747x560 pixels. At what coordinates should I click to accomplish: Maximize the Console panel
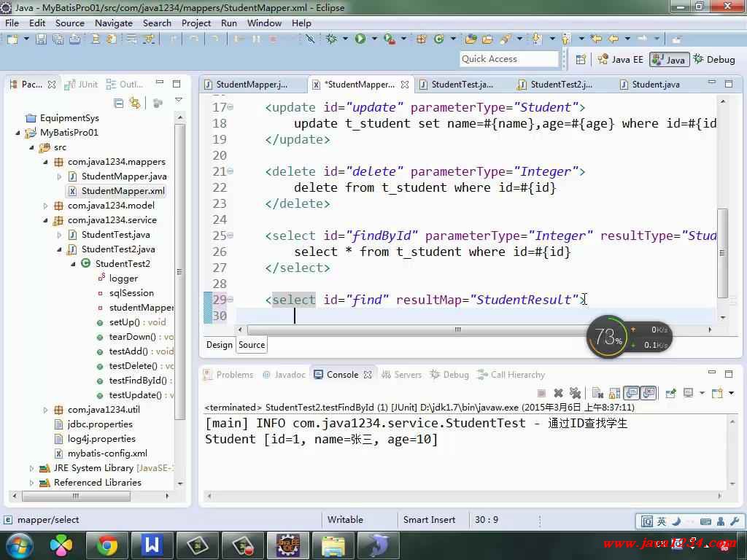(729, 374)
